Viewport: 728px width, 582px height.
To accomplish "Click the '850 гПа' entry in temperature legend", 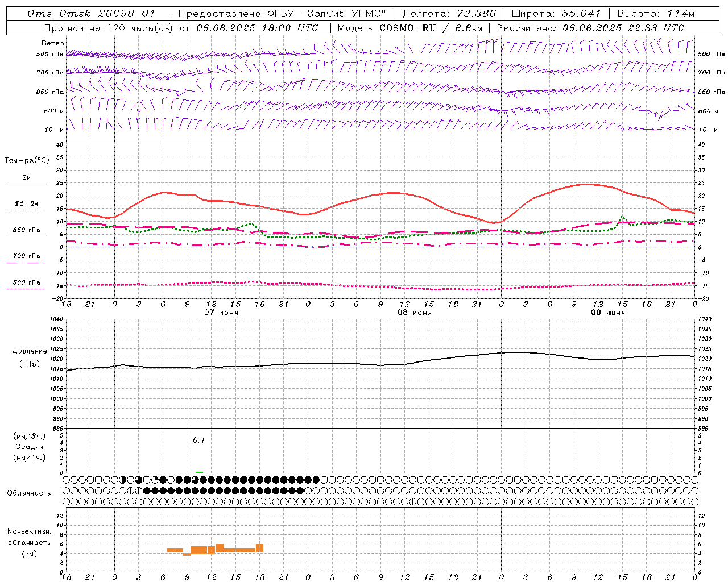I will (x=27, y=230).
